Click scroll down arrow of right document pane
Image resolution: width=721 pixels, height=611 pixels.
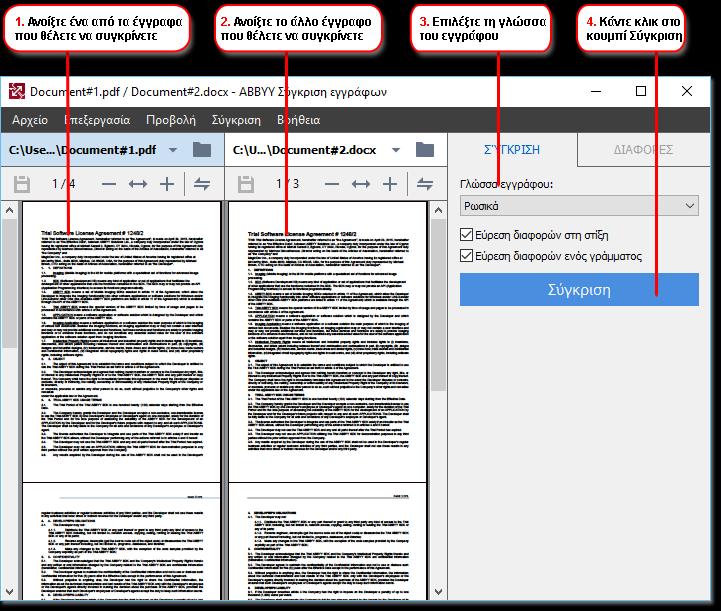pos(438,591)
